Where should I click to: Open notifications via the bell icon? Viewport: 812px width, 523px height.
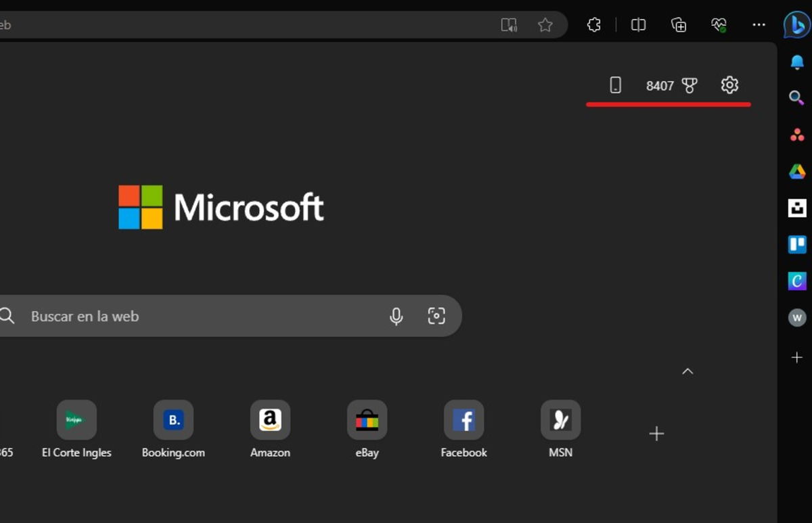tap(796, 62)
